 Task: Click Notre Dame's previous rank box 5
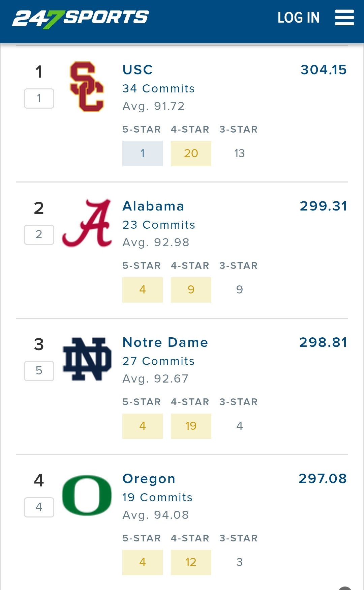39,371
